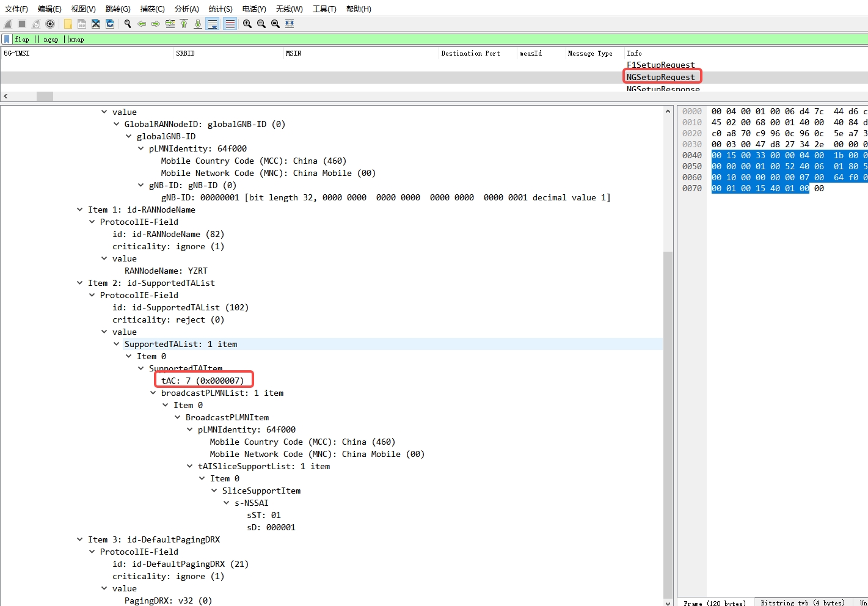The image size is (868, 606).
Task: Restart the current capture
Action: point(36,24)
